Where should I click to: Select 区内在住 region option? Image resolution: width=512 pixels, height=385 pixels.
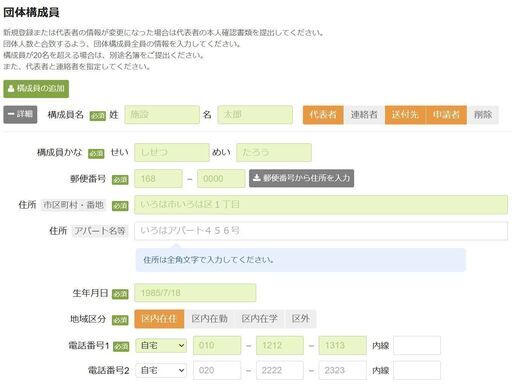pos(159,319)
